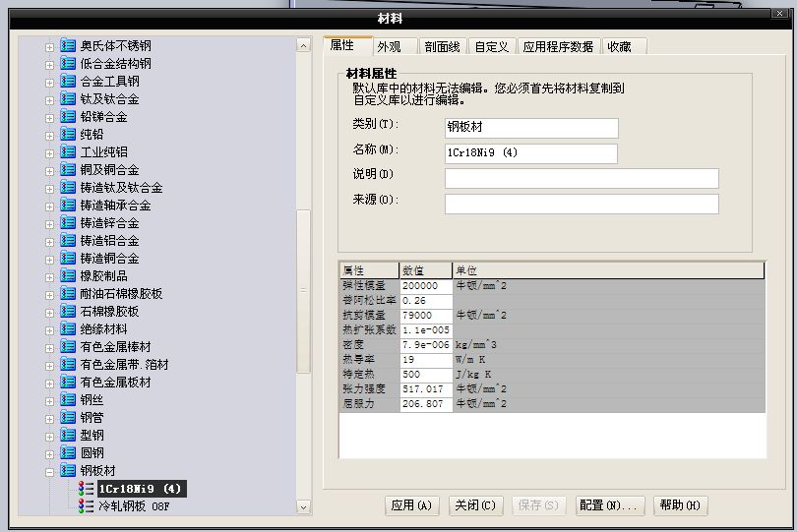This screenshot has width=797, height=532.
Task: Select the 铸造锌合金 library icon
Action: pos(68,222)
